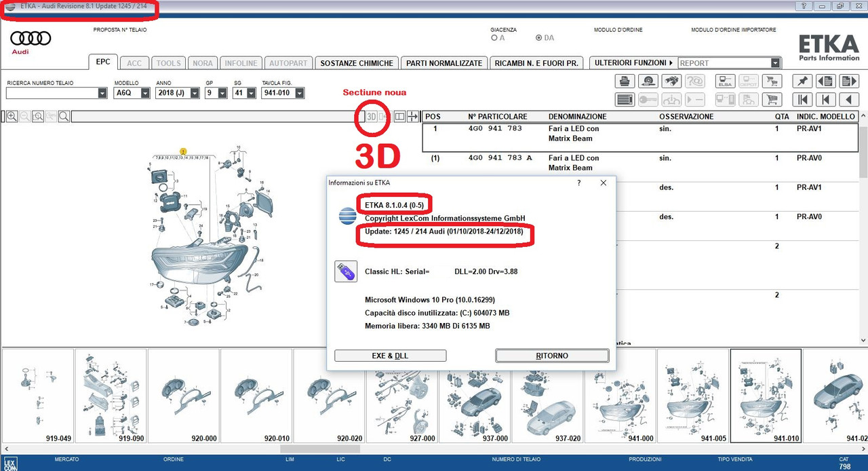Click the LexCom logo in status bar

(x=10, y=464)
